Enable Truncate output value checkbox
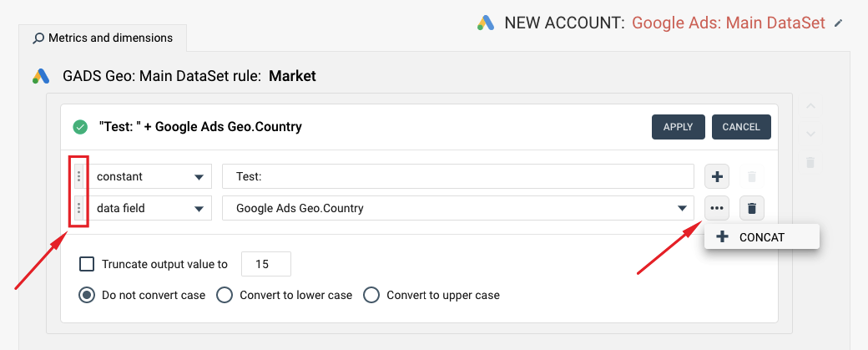 [x=87, y=264]
